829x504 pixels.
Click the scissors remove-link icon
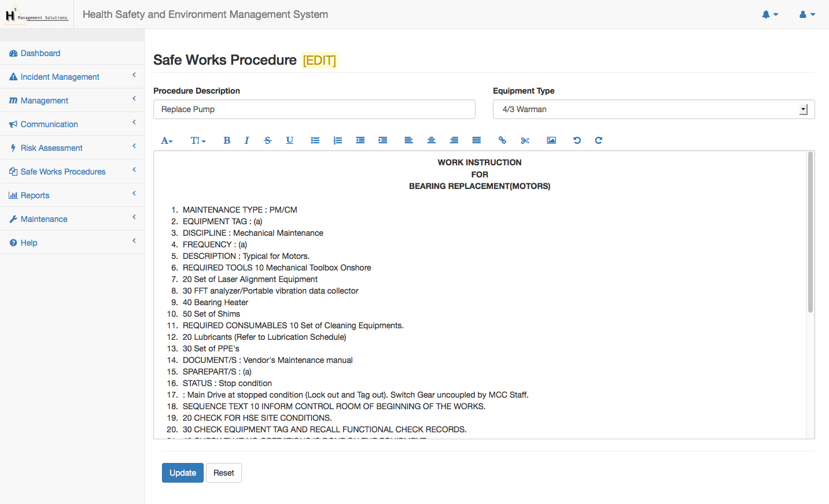(525, 140)
